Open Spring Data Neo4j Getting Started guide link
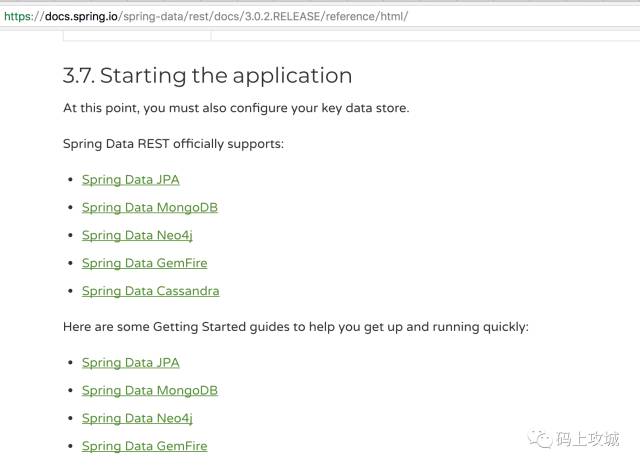The image size is (640, 467). [x=137, y=418]
